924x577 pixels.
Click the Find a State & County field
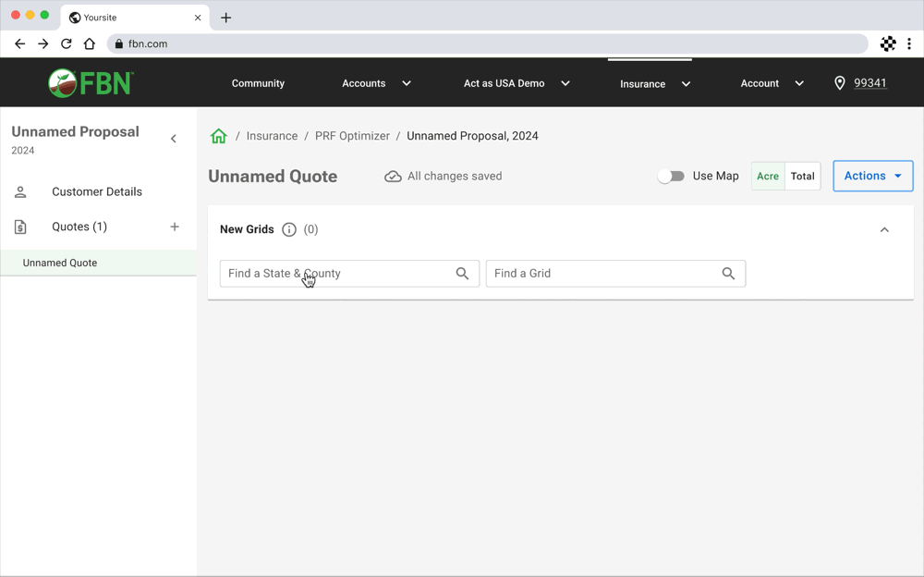(349, 274)
